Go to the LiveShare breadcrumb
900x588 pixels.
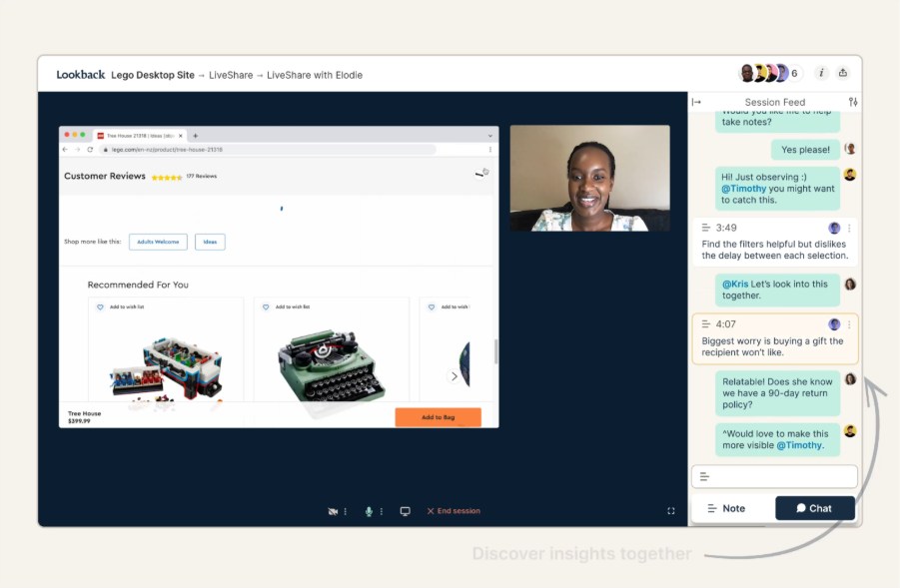point(231,75)
